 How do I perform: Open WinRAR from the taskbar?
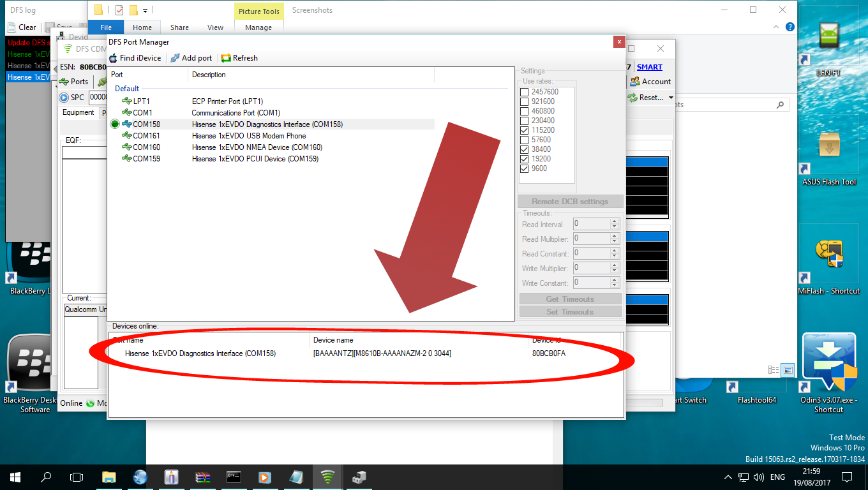(203, 477)
